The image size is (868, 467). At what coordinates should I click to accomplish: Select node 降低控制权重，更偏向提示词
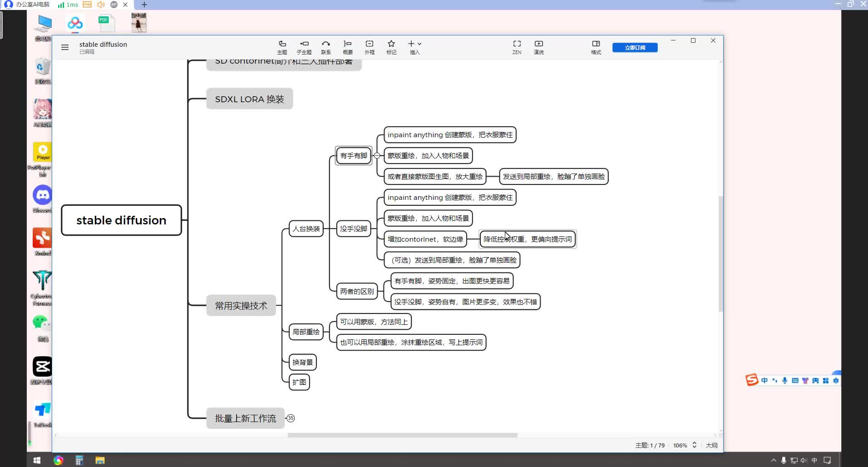[528, 239]
